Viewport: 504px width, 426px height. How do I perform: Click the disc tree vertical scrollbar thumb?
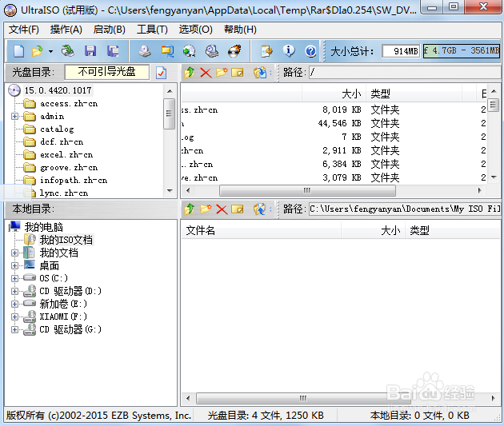[169, 113]
